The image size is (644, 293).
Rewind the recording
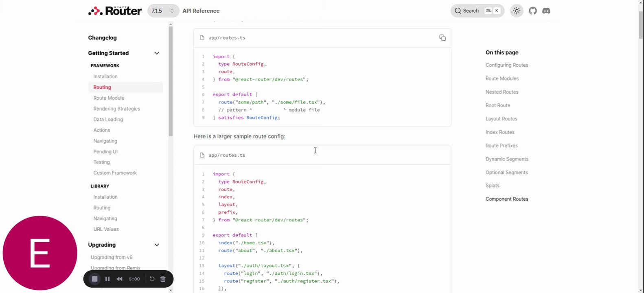119,279
